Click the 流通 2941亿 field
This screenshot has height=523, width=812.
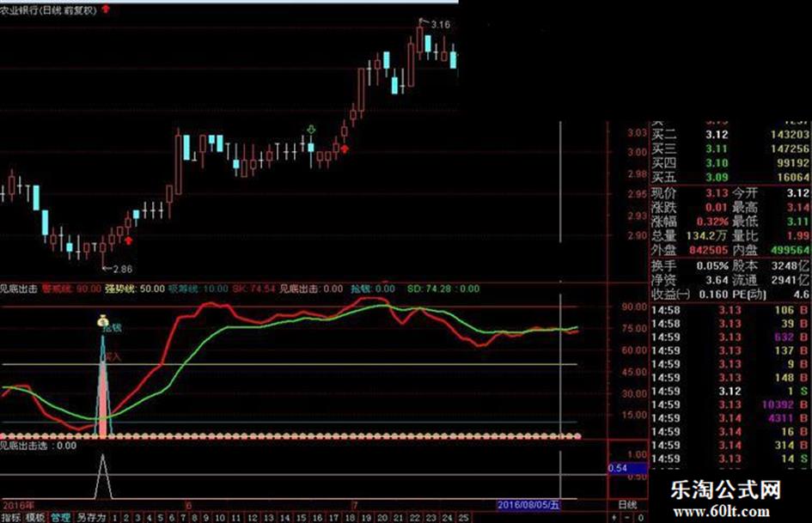click(x=771, y=280)
